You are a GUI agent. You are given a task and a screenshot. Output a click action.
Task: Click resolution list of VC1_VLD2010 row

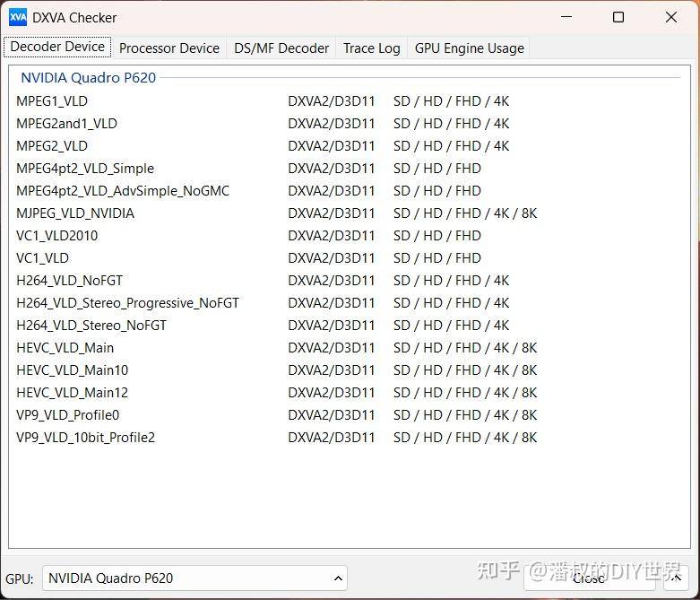coord(437,236)
